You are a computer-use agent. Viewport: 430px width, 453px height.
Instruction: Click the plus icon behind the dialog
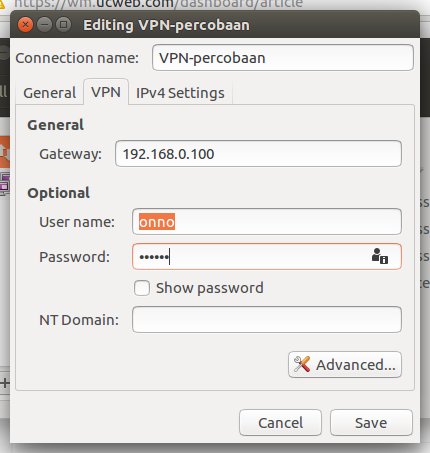point(4,383)
